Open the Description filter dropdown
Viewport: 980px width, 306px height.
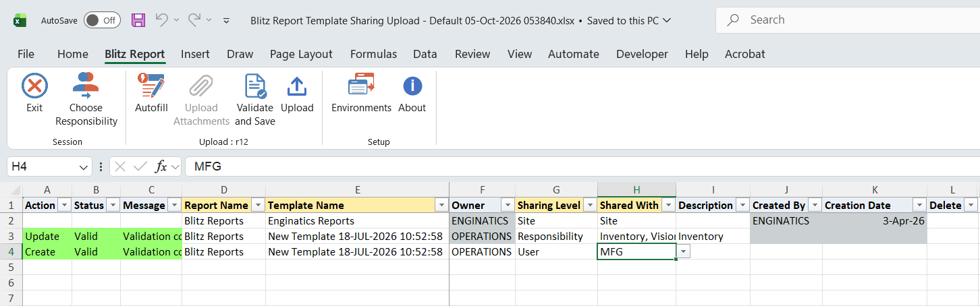742,205
